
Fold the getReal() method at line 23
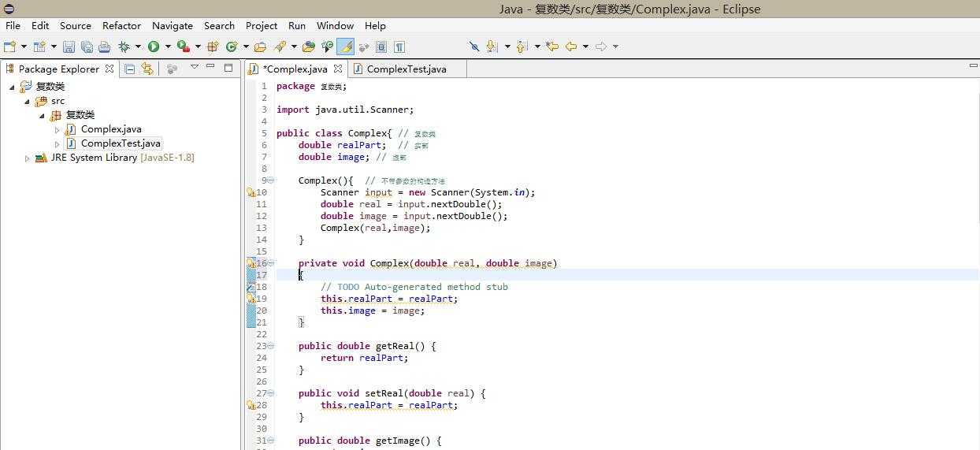click(x=271, y=346)
